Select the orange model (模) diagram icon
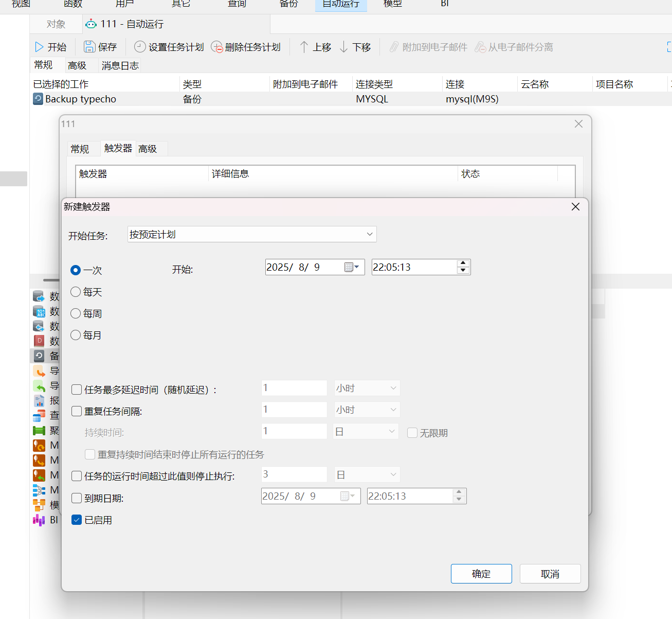672x619 pixels. (x=39, y=505)
